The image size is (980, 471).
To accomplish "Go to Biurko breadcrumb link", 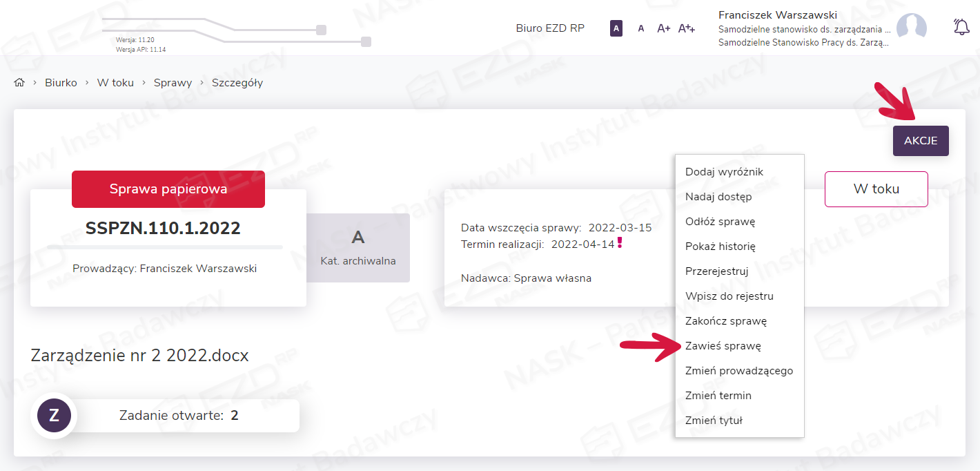I will click(61, 83).
